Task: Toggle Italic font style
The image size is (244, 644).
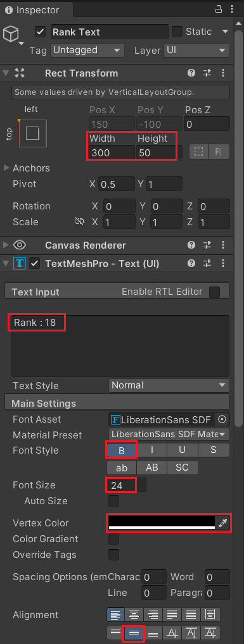Action: click(x=152, y=450)
